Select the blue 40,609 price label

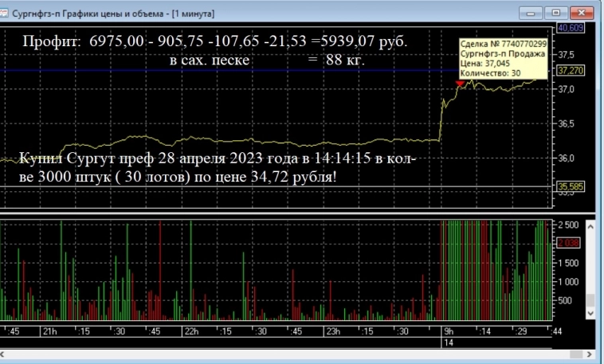(571, 28)
